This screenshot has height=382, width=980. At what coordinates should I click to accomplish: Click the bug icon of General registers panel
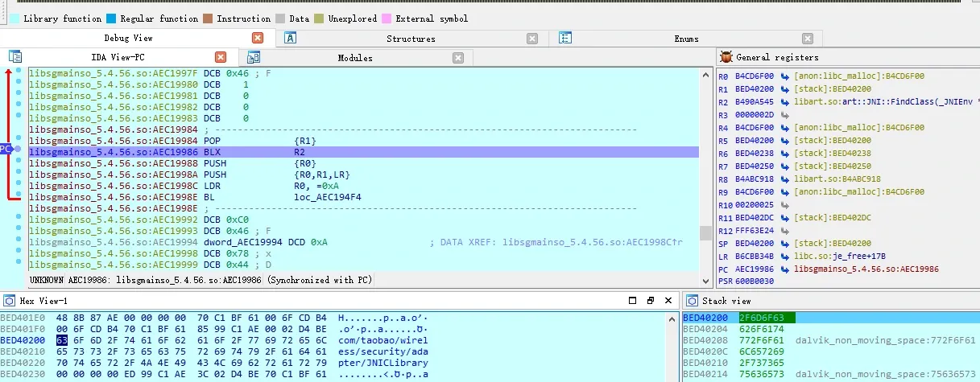click(x=726, y=57)
